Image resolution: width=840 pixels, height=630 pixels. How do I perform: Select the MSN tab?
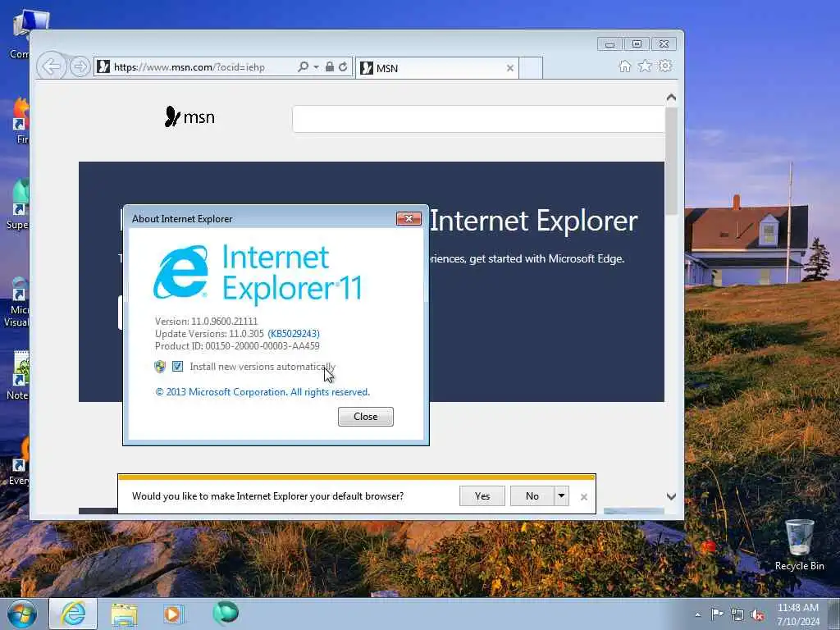pyautogui.click(x=436, y=68)
